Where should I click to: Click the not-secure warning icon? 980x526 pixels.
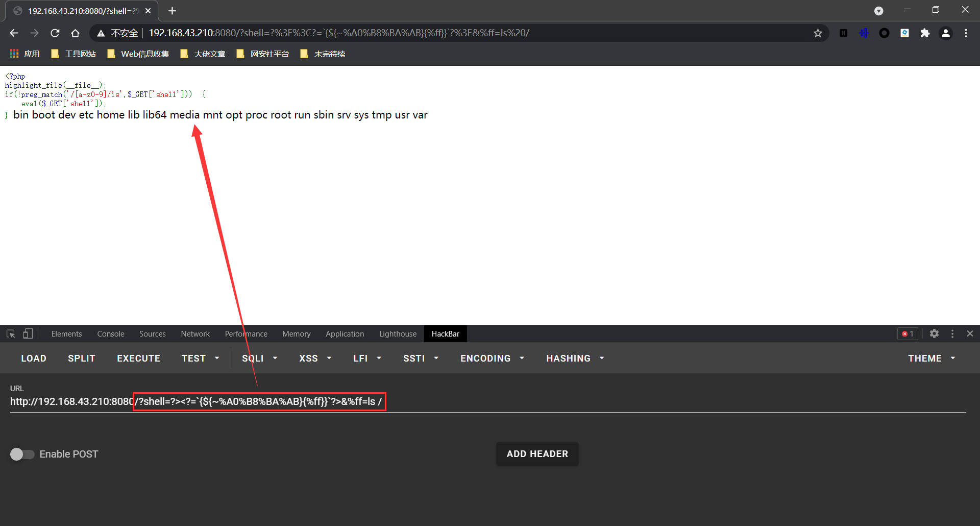click(101, 33)
